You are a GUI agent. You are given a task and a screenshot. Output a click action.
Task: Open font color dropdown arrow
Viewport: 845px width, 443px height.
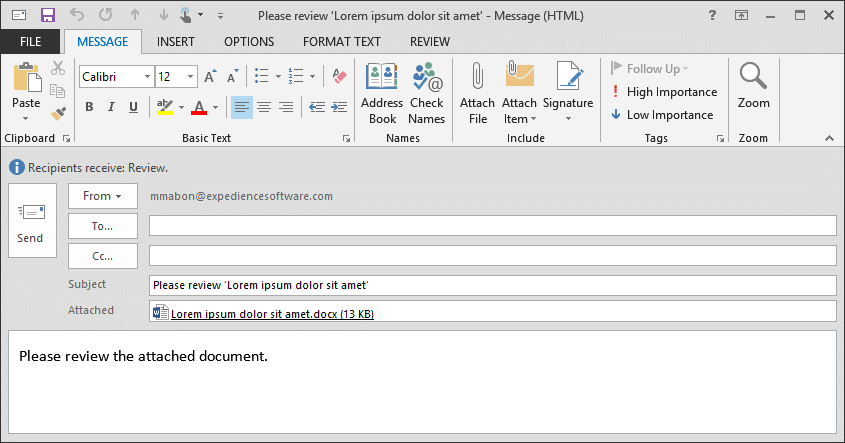pyautogui.click(x=215, y=107)
